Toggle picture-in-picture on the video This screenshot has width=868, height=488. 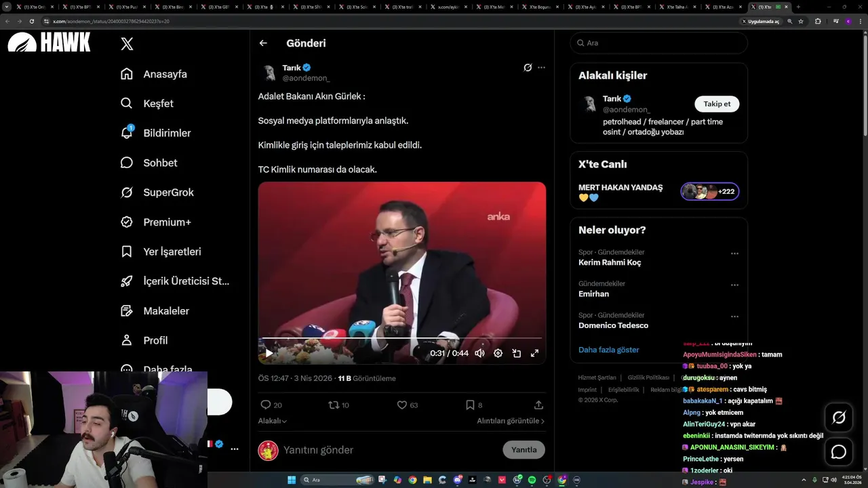click(516, 353)
